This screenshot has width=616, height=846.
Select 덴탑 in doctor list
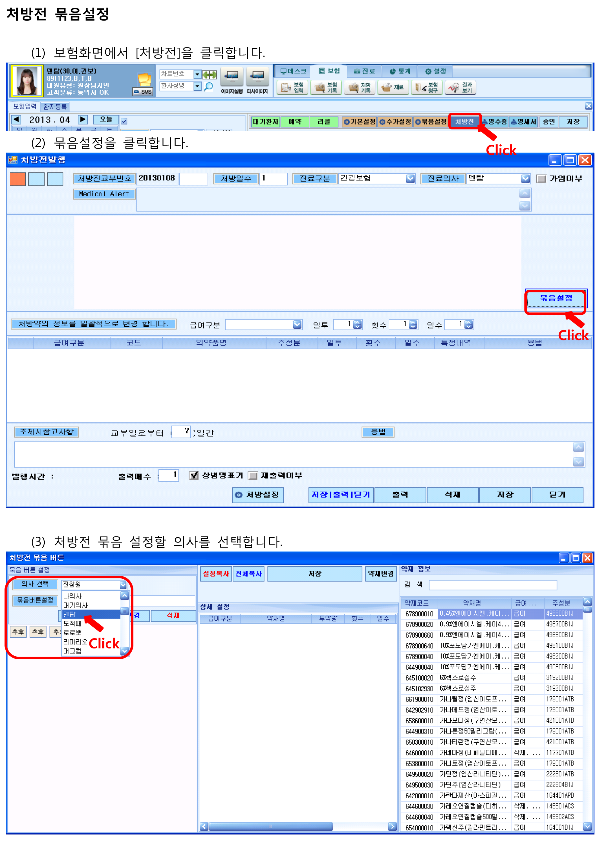pos(91,614)
